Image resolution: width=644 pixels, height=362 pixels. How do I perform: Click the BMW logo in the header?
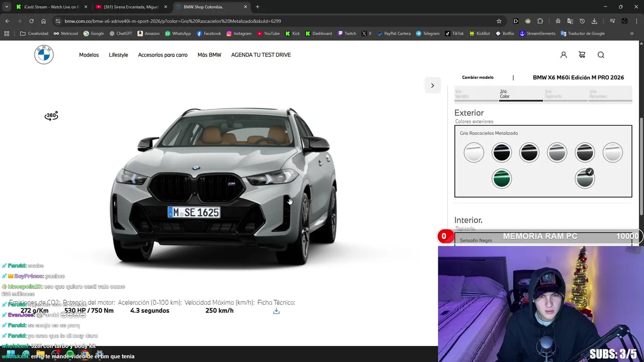[44, 54]
